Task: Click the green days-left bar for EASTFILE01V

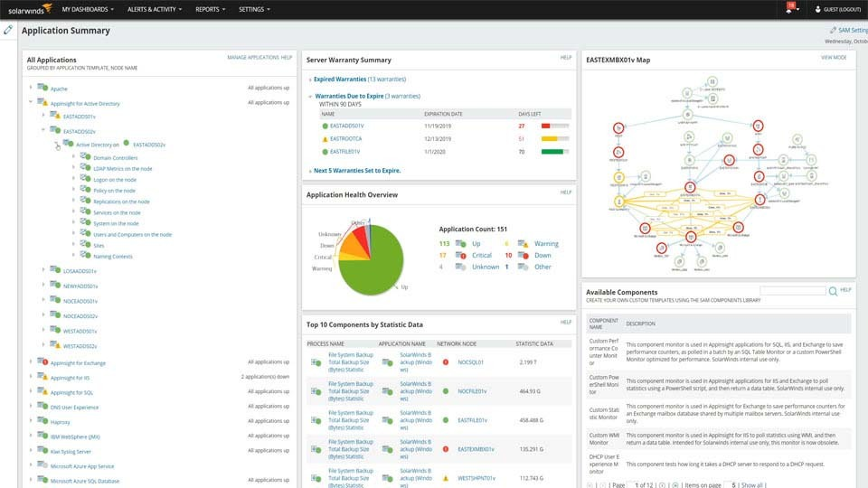Action: coord(552,152)
